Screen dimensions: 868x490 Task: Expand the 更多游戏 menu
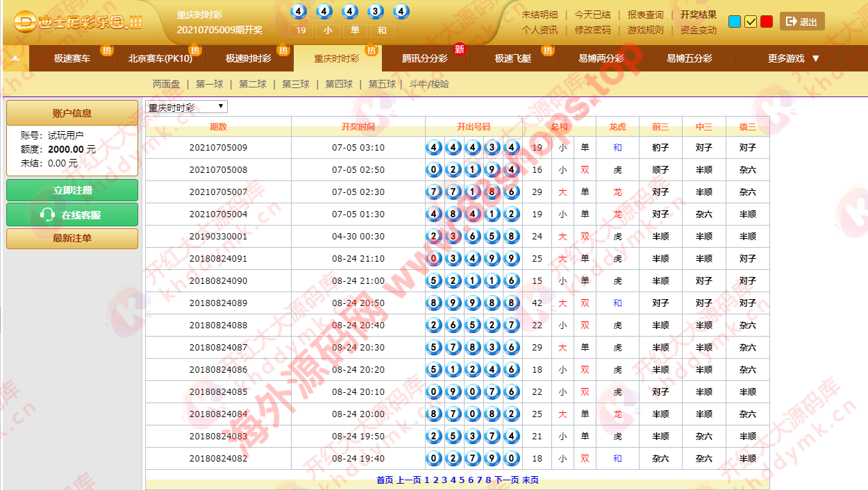(794, 58)
